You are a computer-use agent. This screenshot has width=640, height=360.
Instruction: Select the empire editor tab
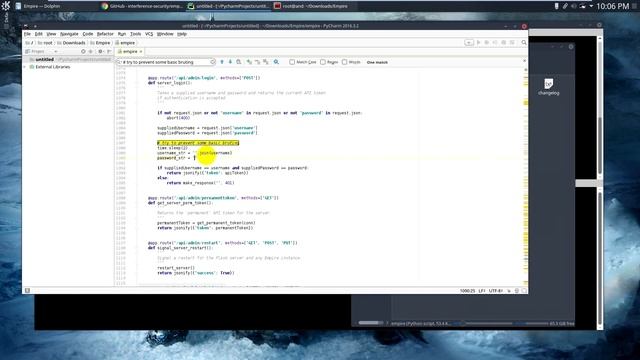[x=130, y=51]
